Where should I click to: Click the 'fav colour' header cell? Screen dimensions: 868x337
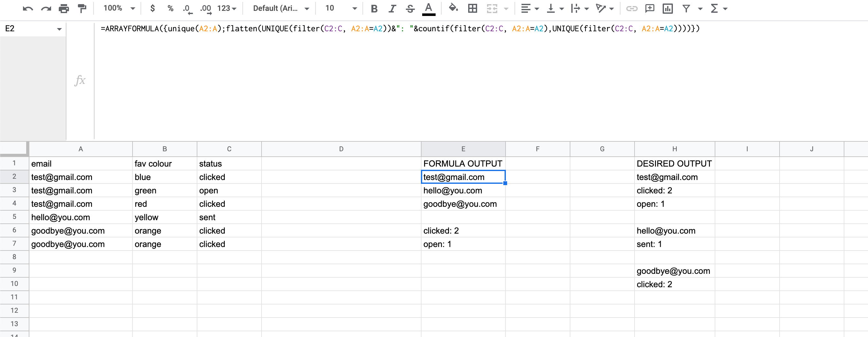click(164, 164)
